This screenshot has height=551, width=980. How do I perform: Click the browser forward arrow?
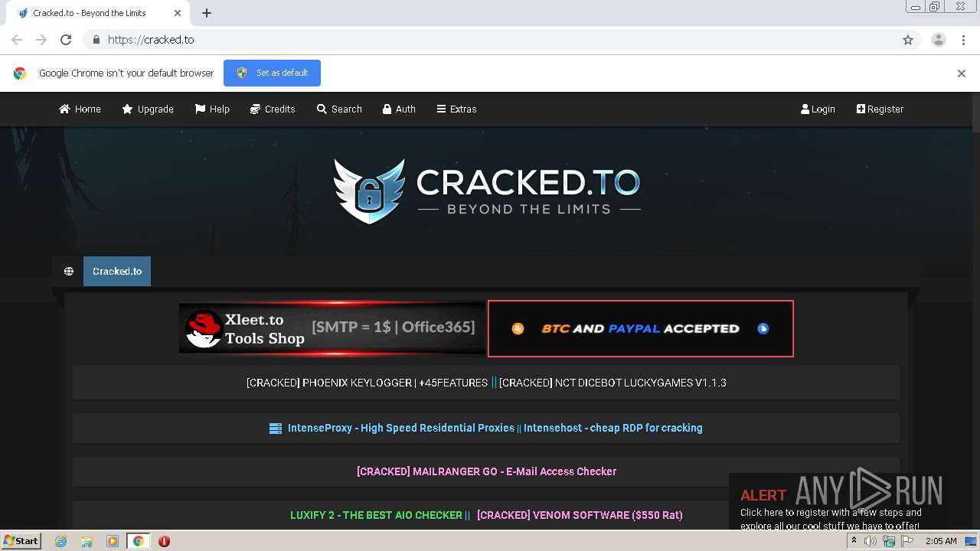(x=41, y=40)
